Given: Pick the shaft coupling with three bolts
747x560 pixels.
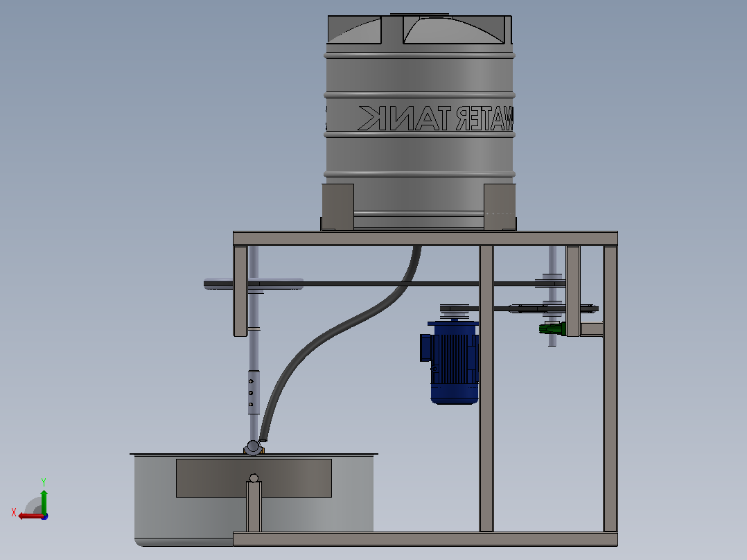Looking at the screenshot, I should [x=254, y=392].
